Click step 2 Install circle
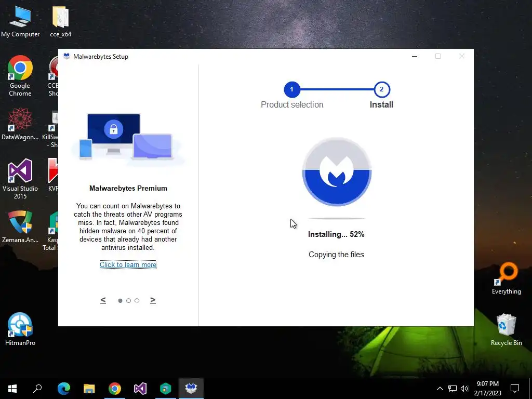Viewport: 532px width, 399px height. 382,89
